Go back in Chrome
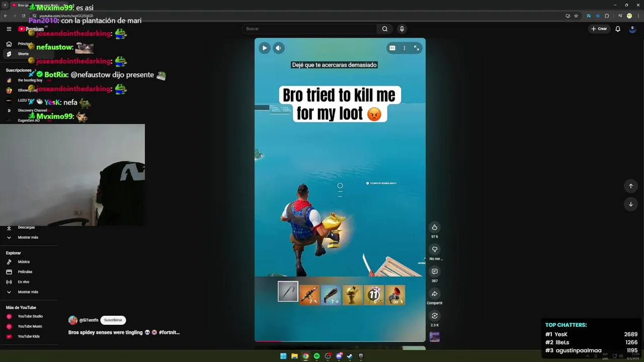Image resolution: width=644 pixels, height=362 pixels. (6, 16)
